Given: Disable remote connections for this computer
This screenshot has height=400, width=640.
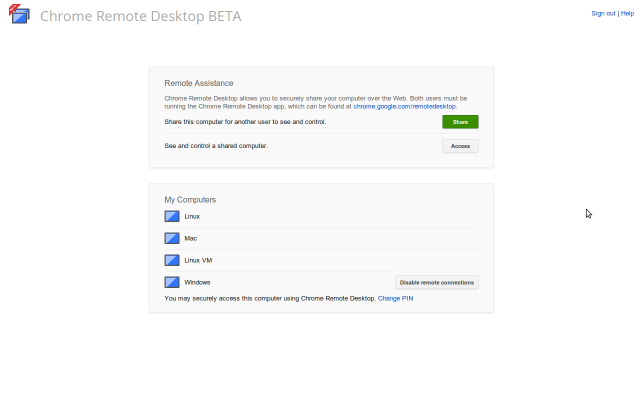Looking at the screenshot, I should [437, 282].
